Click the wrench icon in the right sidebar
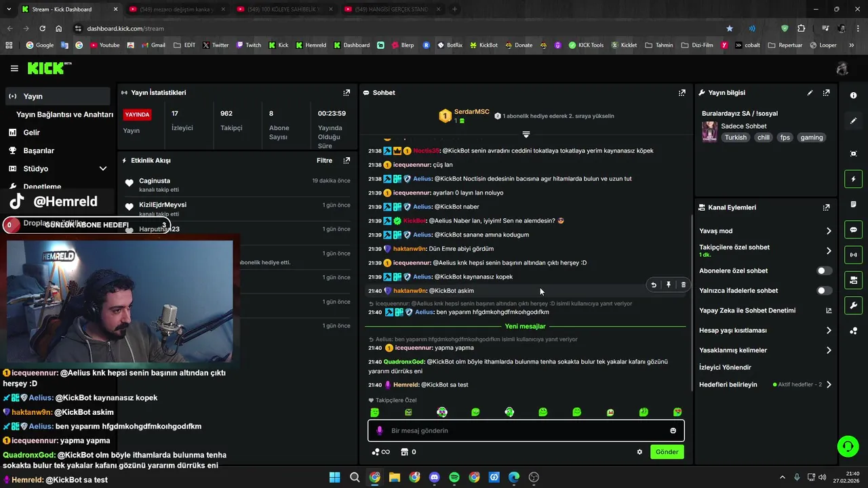868x488 pixels. pyautogui.click(x=853, y=305)
